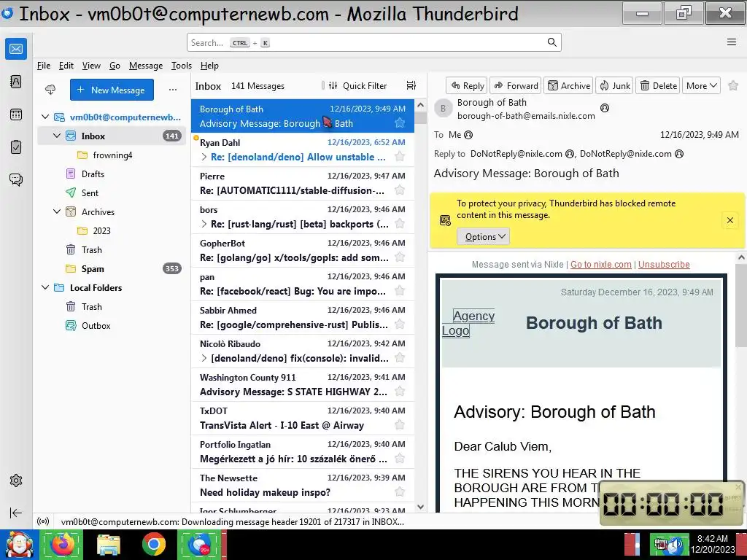Star the pan message

pyautogui.click(x=400, y=291)
